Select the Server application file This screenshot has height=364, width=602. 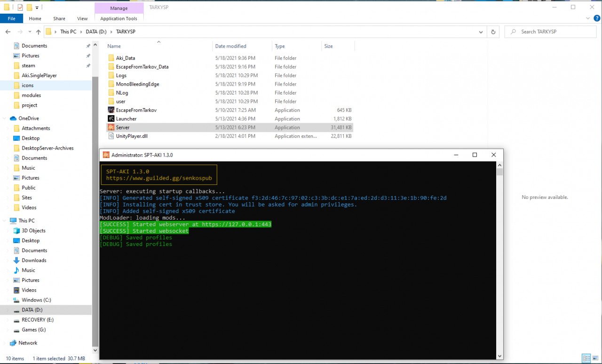pos(122,127)
